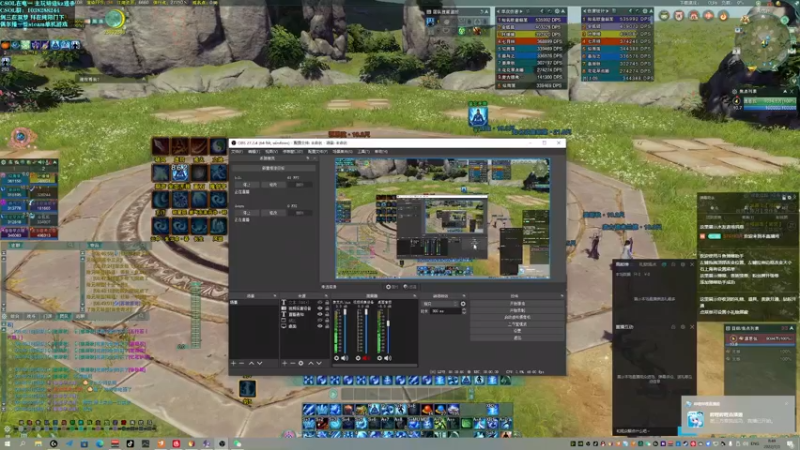Remove the selected source with the minus icon
Viewport: 800px width, 450px height.
[x=292, y=363]
